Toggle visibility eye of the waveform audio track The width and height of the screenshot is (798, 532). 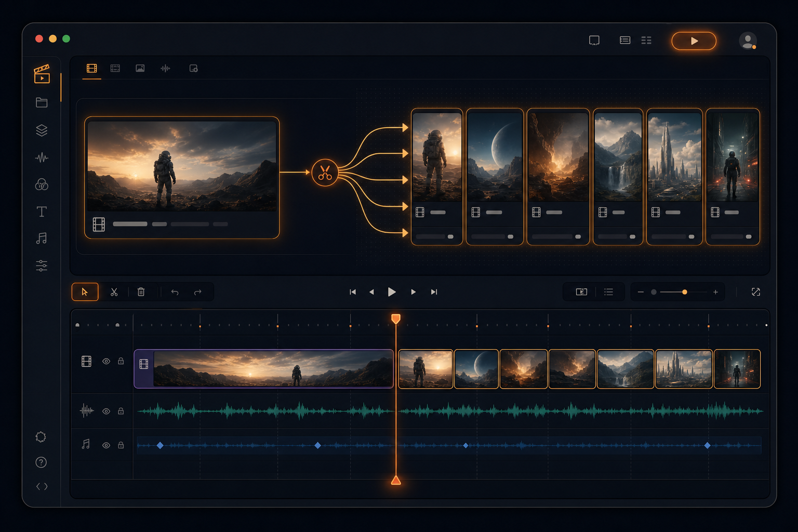coord(106,411)
